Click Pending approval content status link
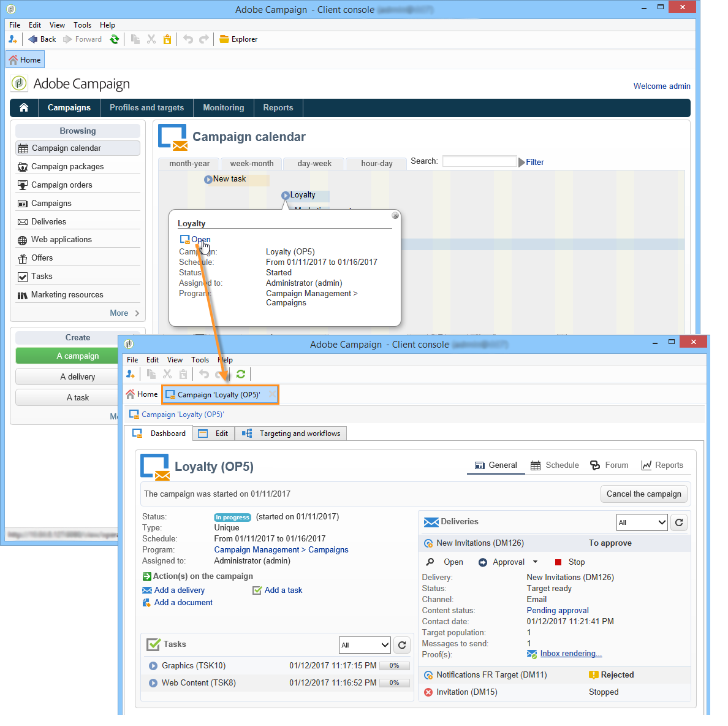The image size is (728, 726). [558, 611]
